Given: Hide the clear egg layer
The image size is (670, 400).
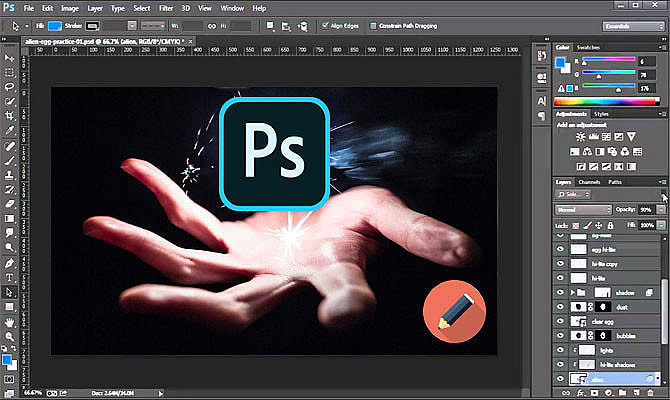Looking at the screenshot, I should [x=560, y=321].
